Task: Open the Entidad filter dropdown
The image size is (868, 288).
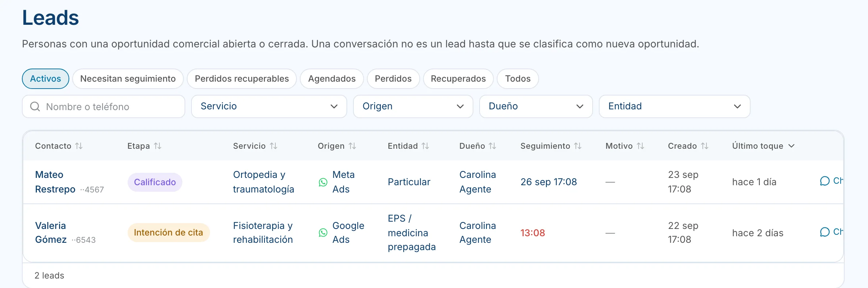Action: [674, 106]
